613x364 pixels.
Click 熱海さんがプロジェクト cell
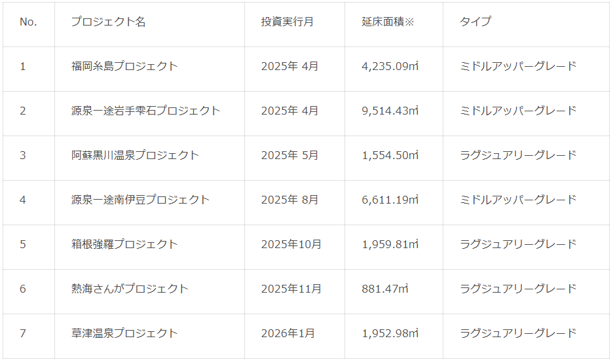pyautogui.click(x=130, y=289)
